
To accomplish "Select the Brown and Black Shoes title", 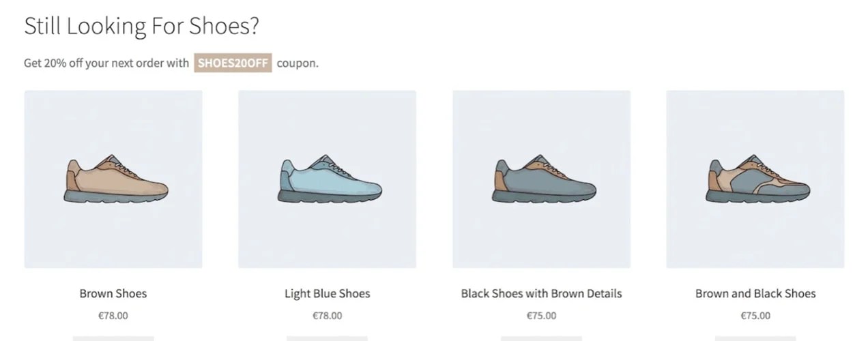I will (x=755, y=294).
